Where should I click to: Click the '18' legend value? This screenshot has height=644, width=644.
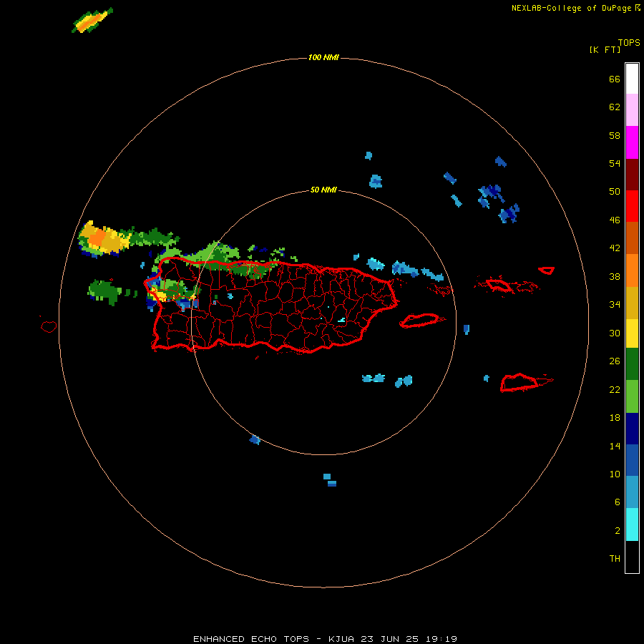click(615, 418)
